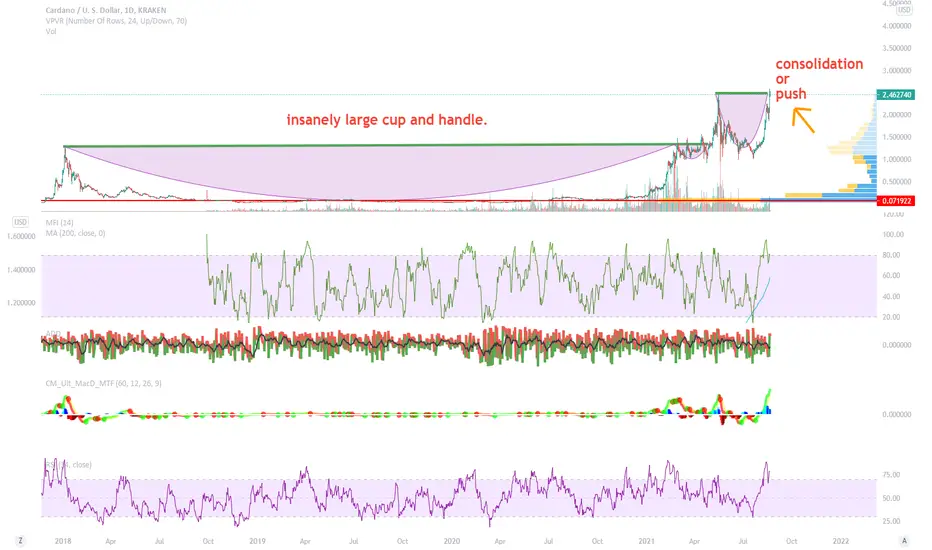Viewport: 932px width, 550px height.
Task: Click the 100.00 value on the MFI scale
Action: click(893, 234)
